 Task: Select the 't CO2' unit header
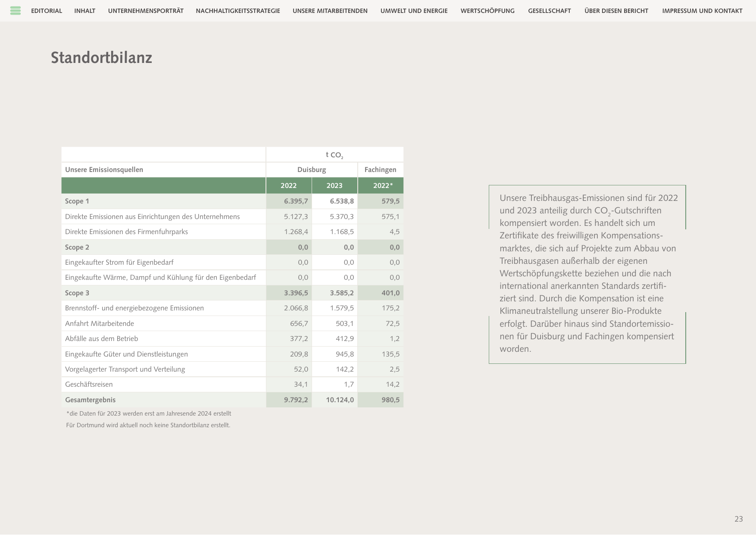[x=334, y=155]
